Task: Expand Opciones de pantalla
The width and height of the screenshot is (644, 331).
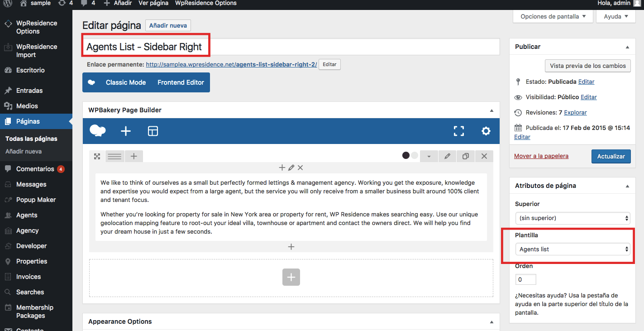Action: click(x=553, y=16)
